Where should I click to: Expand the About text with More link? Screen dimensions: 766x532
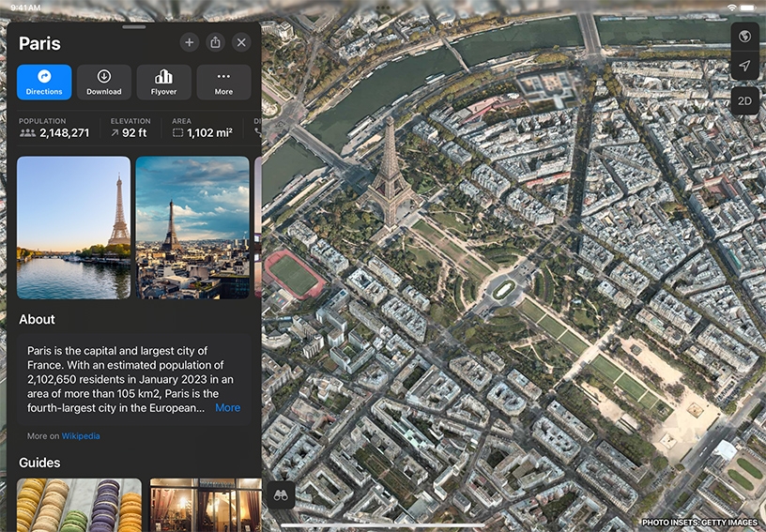pos(227,408)
